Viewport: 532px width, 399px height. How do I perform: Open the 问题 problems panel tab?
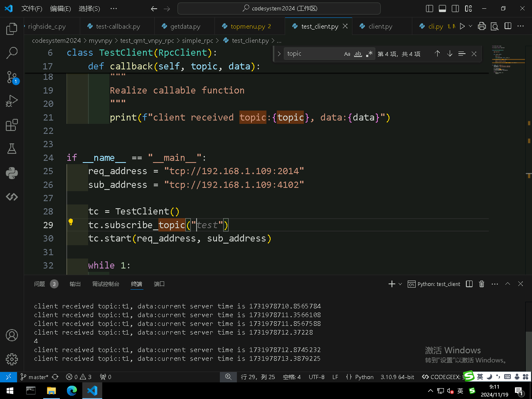(39, 284)
